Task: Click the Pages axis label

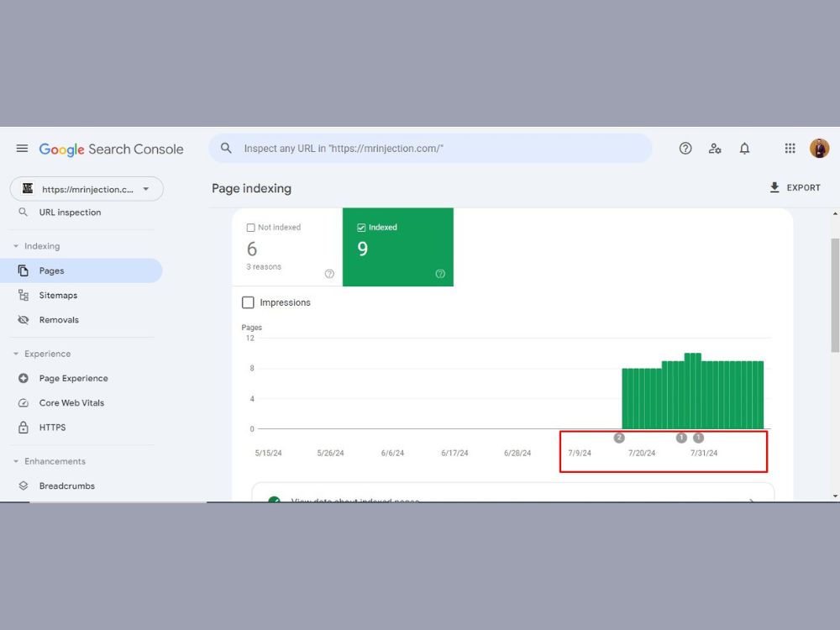Action: point(251,328)
